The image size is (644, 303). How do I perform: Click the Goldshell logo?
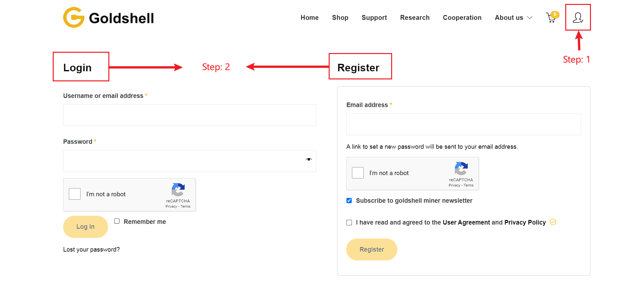click(x=108, y=18)
